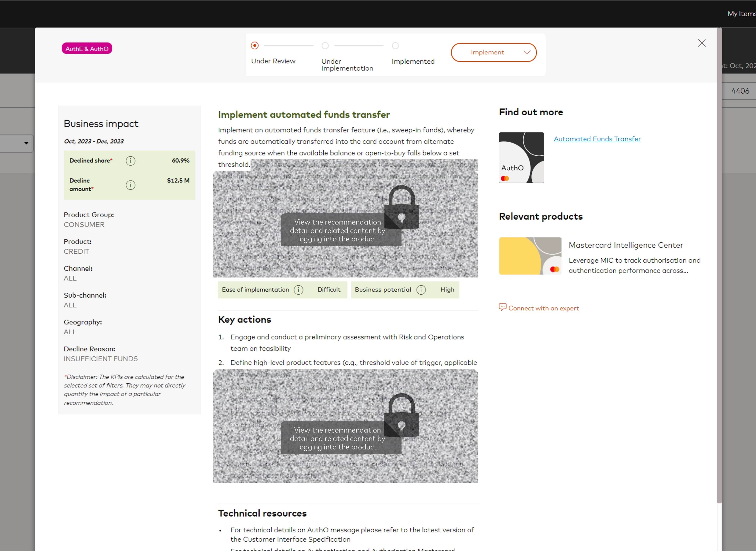Open the Mastercard Intelligence Center product thumbnail
Screen dimensions: 756x551
tap(530, 256)
